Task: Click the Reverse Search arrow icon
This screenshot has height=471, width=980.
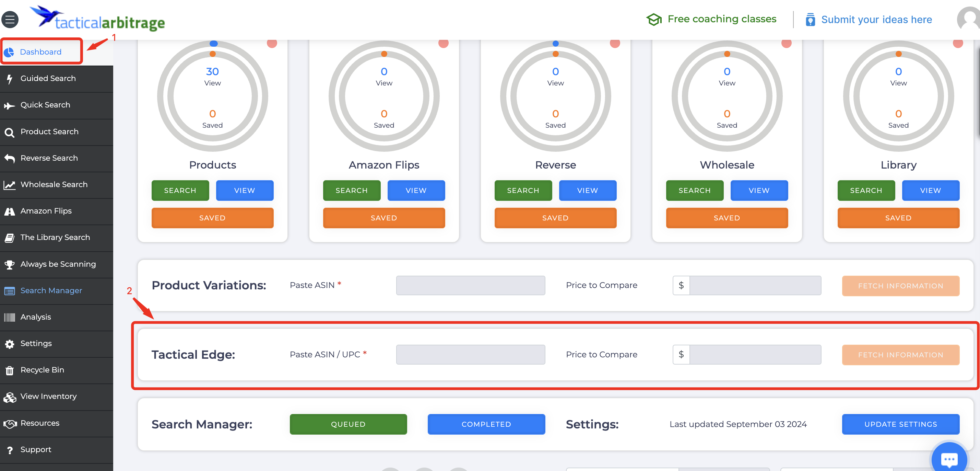Action: pyautogui.click(x=10, y=158)
